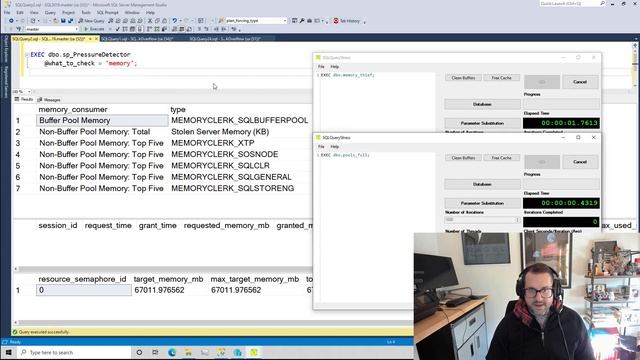
Task: Open the File menu in SSMS
Action: [x=7, y=13]
